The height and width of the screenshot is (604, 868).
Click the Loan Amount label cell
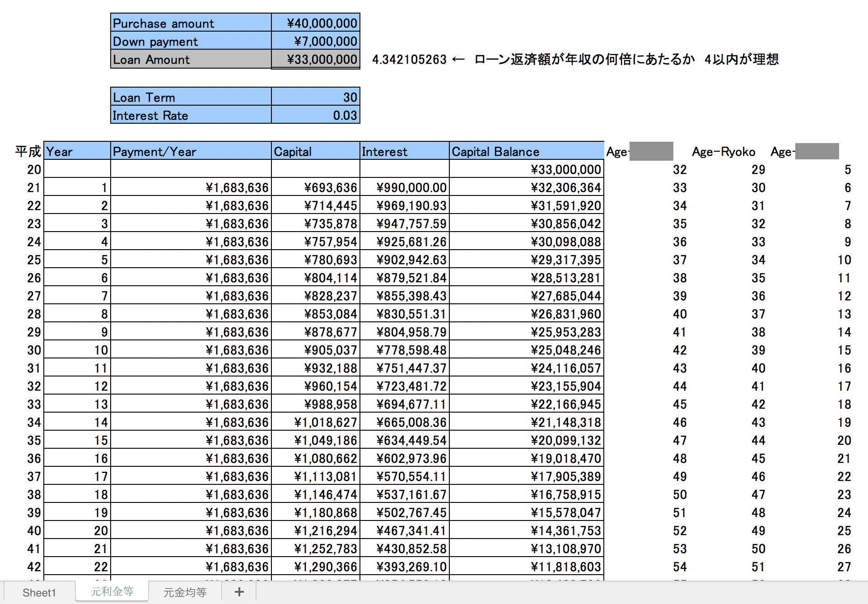click(x=191, y=59)
